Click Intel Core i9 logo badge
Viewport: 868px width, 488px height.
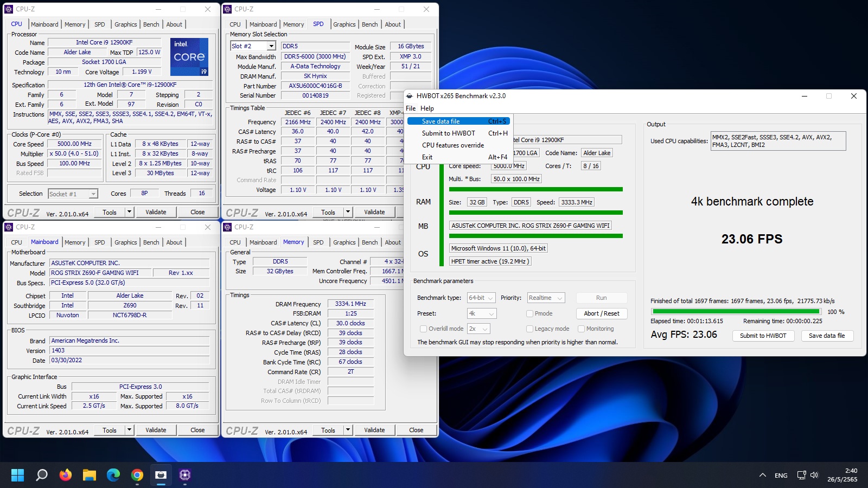click(x=189, y=57)
